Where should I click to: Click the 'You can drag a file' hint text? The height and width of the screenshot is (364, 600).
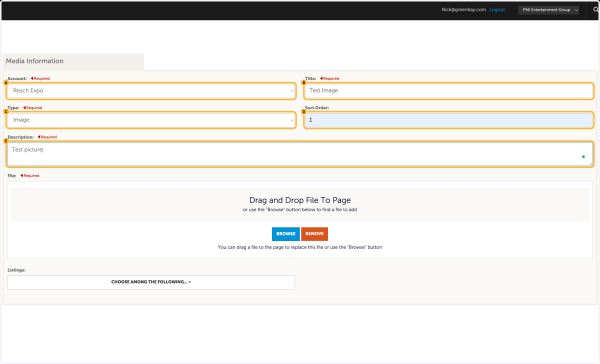coord(300,247)
